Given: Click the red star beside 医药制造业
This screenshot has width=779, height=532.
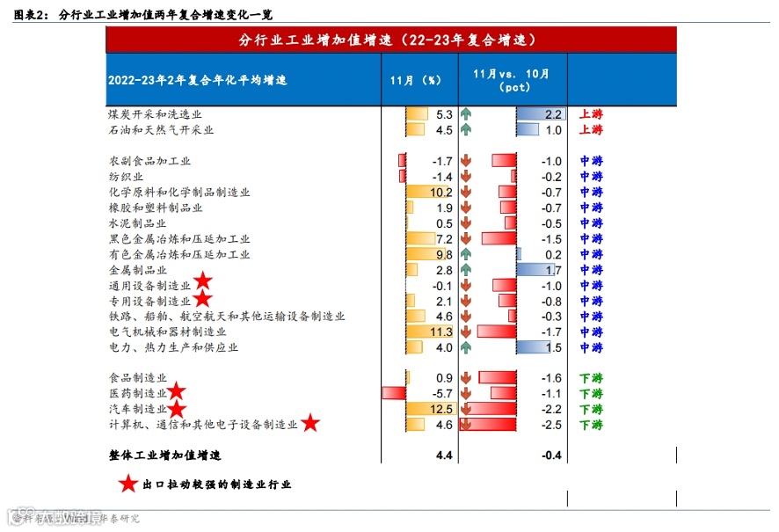Looking at the screenshot, I should (176, 391).
